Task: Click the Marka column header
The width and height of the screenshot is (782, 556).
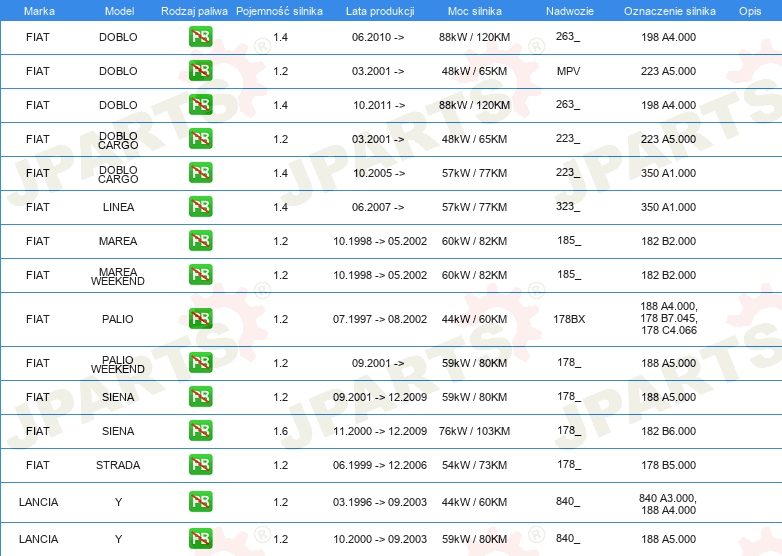Action: point(39,11)
